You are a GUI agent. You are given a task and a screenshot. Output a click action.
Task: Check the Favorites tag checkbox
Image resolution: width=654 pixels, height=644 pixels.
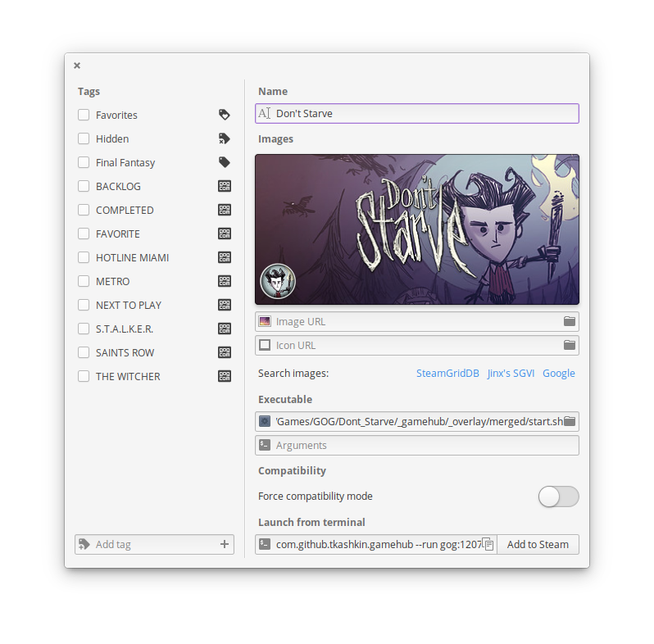tap(84, 115)
